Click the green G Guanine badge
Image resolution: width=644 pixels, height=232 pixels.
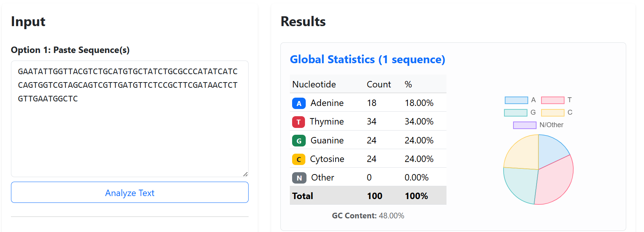[x=299, y=141]
